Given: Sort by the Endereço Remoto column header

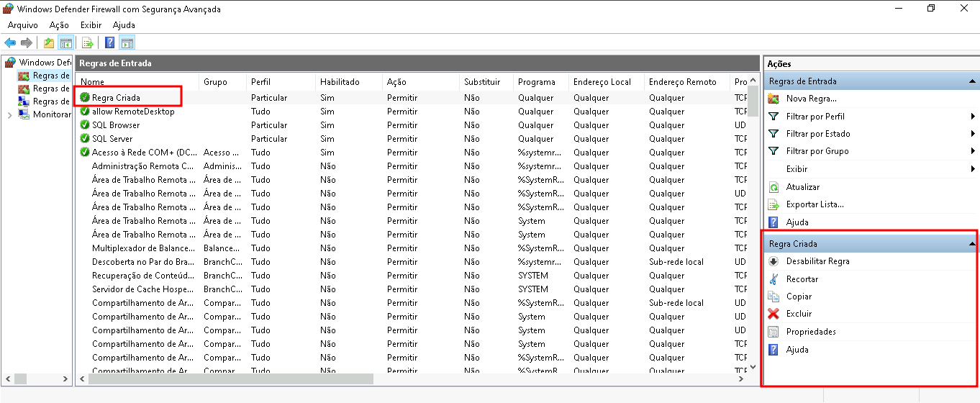Looking at the screenshot, I should (x=686, y=81).
